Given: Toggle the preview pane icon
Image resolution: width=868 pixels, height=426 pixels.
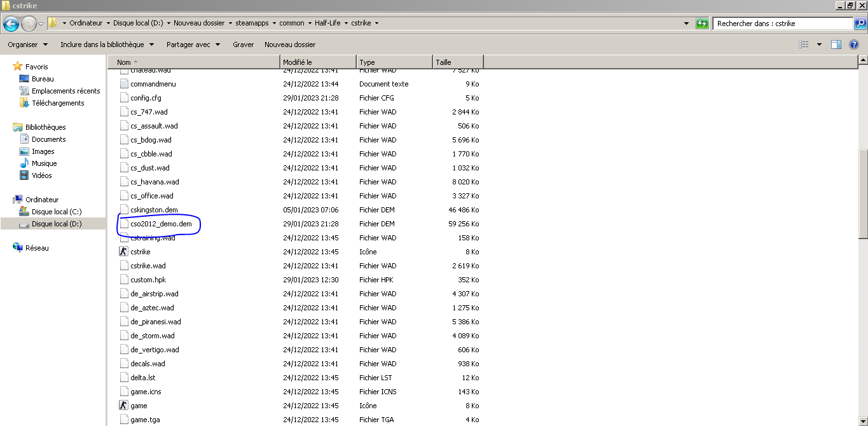Looking at the screenshot, I should (x=836, y=45).
